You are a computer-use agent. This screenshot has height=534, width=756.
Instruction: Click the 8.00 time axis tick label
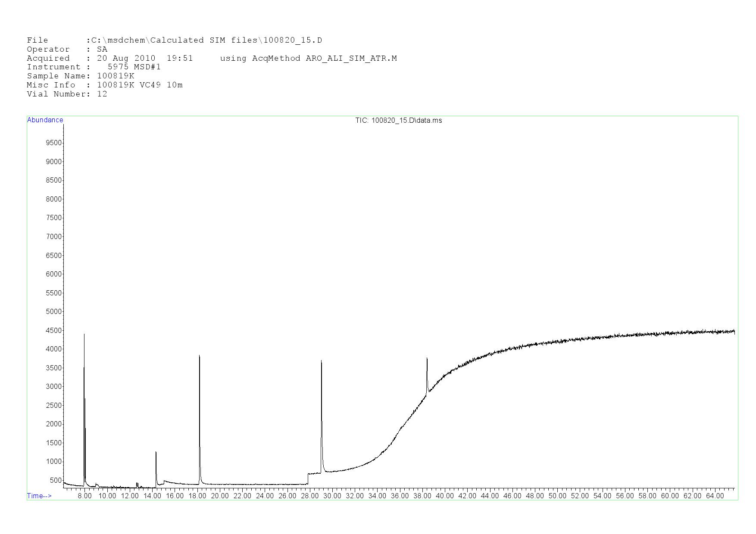[84, 496]
